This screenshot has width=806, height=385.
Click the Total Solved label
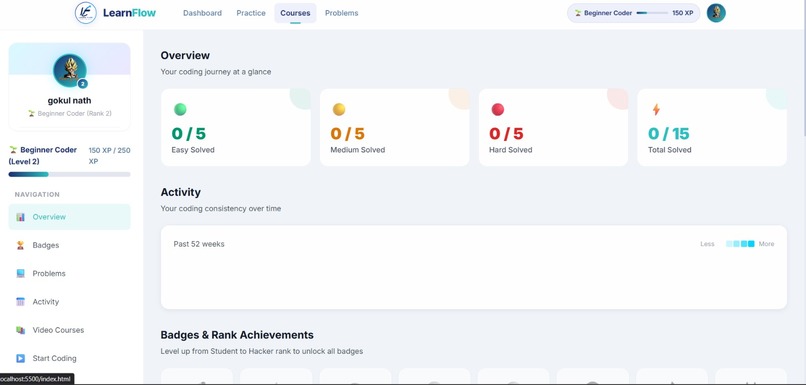(669, 150)
